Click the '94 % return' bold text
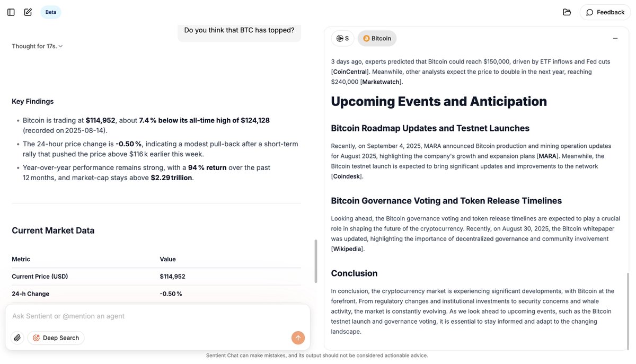The image size is (636, 364). (x=207, y=167)
